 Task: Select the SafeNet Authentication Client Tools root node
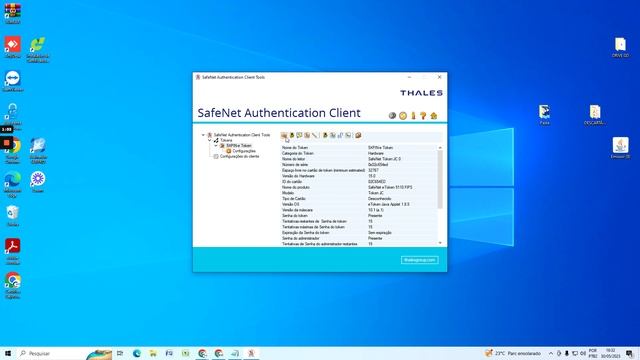[242, 135]
